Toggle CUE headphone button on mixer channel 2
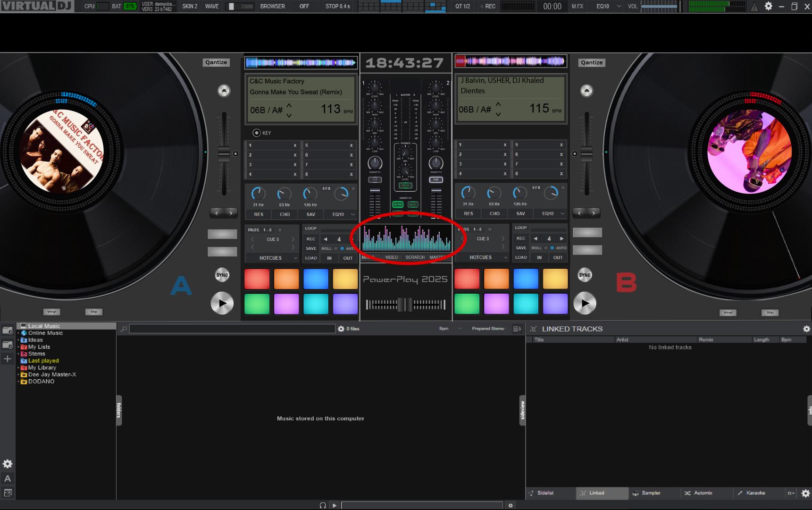The height and width of the screenshot is (510, 812). click(436, 180)
